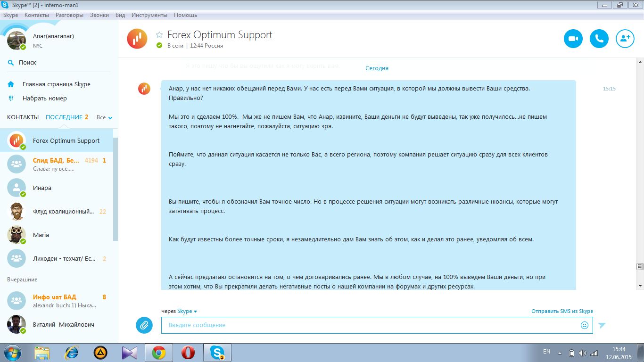Image resolution: width=644 pixels, height=362 pixels.
Task: Click the 'Сегодня' date separator label
Action: click(377, 68)
